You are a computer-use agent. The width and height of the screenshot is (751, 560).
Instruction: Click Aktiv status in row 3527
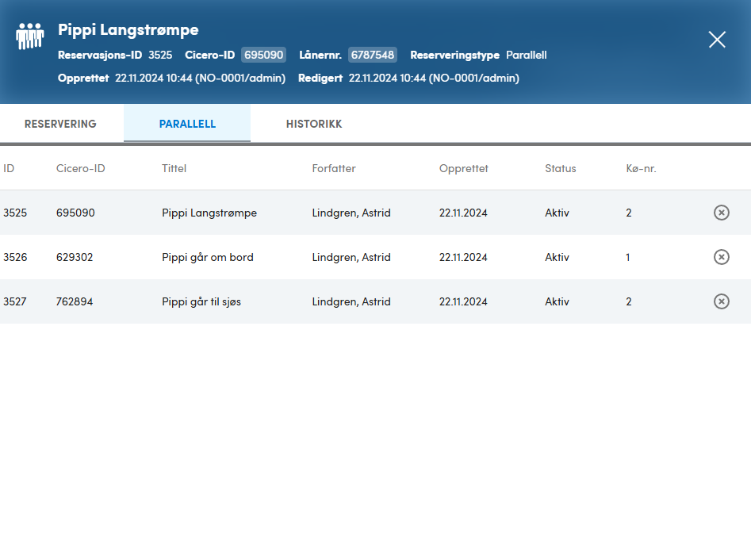tap(557, 301)
